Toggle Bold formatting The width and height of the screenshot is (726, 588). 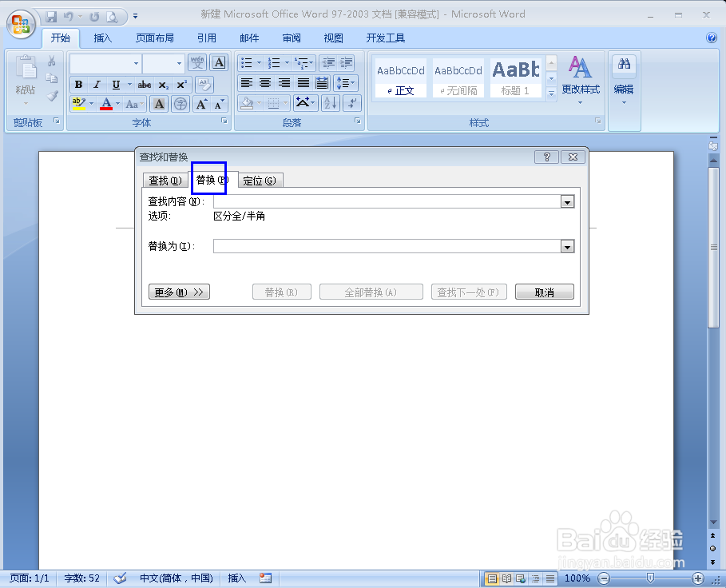click(79, 84)
